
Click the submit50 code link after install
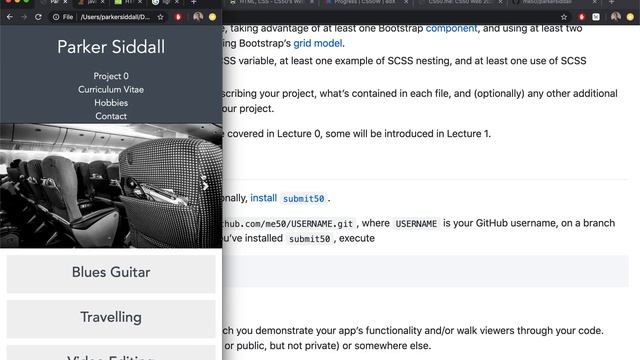tap(304, 199)
